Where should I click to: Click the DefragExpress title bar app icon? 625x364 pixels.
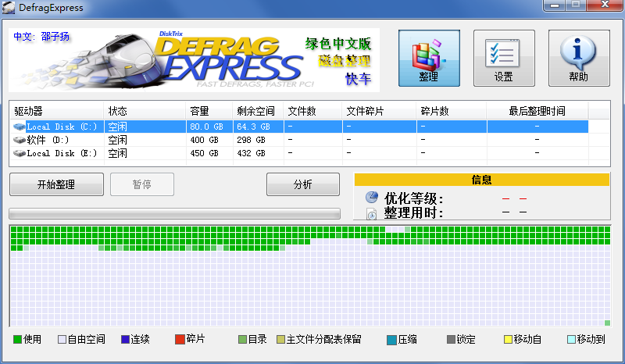(9, 8)
